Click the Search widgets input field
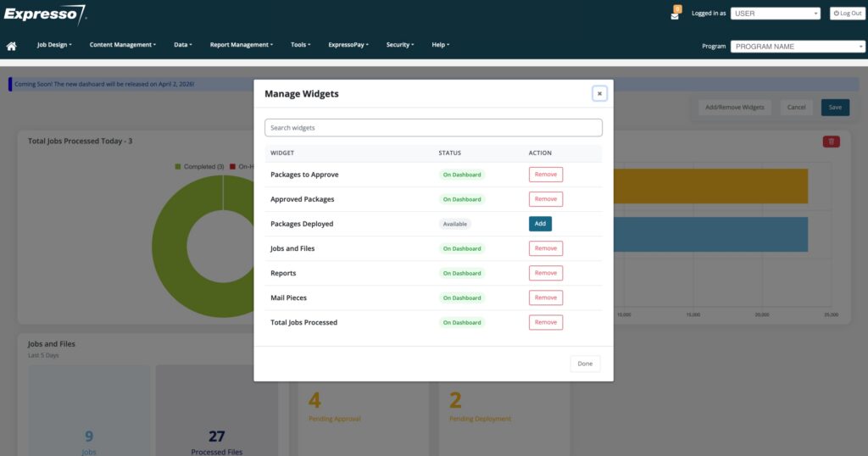Image resolution: width=868 pixels, height=456 pixels. click(x=433, y=128)
